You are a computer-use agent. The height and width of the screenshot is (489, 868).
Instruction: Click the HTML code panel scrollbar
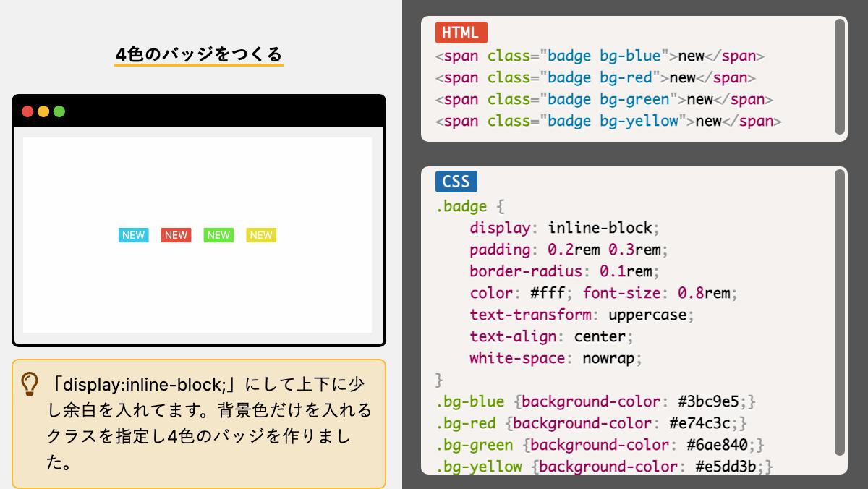pyautogui.click(x=840, y=76)
